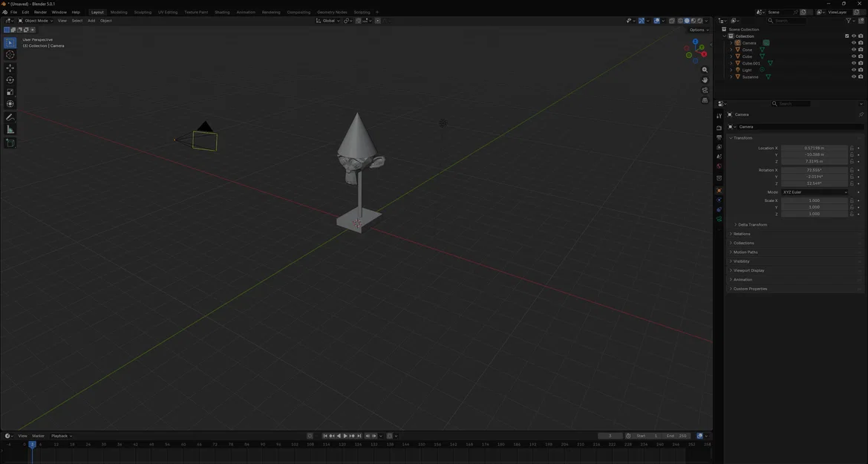This screenshot has width=868, height=464.
Task: Click the viewport Options button
Action: coord(699,30)
